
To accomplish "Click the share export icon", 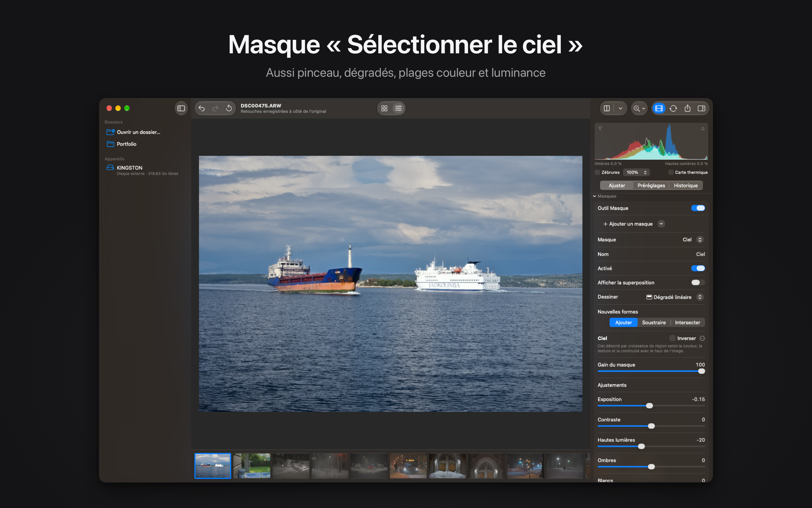I will [x=687, y=108].
